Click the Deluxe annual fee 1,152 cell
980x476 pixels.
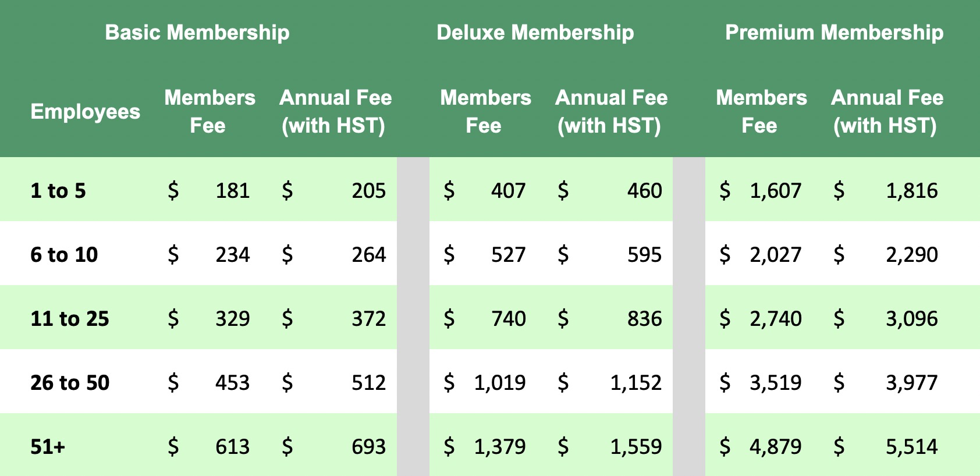(610, 383)
